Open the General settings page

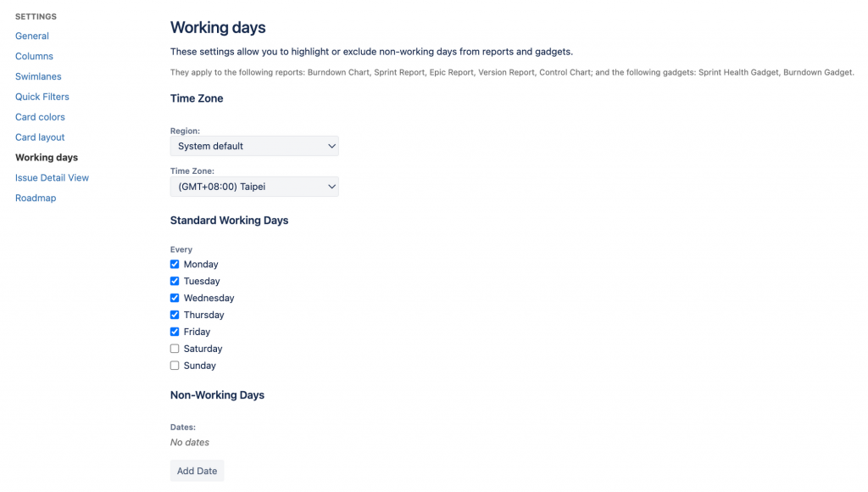(32, 36)
